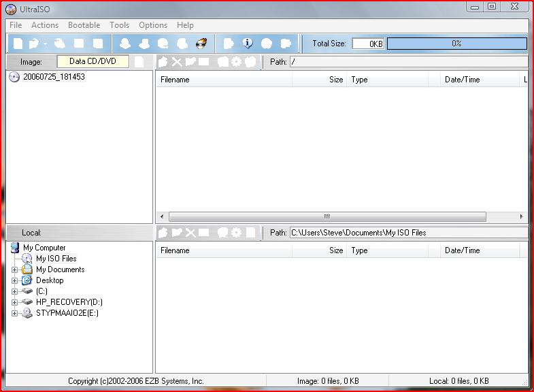The height and width of the screenshot is (392, 534).
Task: Click the Rename icon in Local toolbar
Action: pyautogui.click(x=203, y=233)
